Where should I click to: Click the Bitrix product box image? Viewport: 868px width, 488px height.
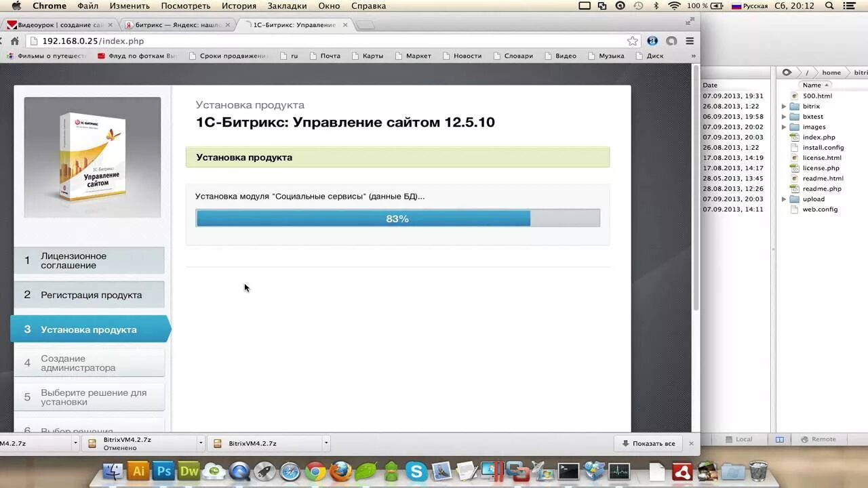click(92, 157)
